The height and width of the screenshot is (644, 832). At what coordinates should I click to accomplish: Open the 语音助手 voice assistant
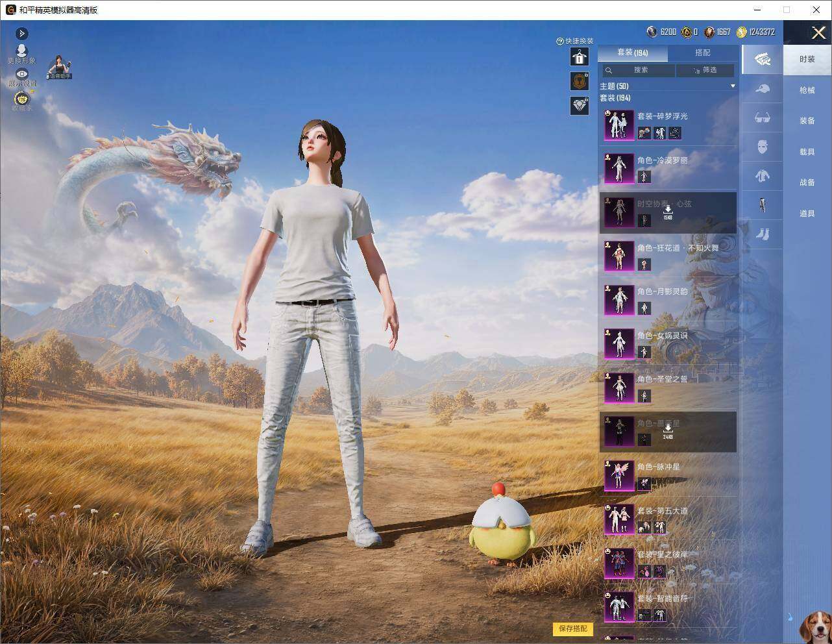(60, 67)
